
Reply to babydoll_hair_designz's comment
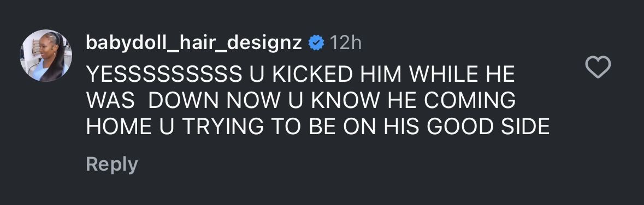pos(112,165)
